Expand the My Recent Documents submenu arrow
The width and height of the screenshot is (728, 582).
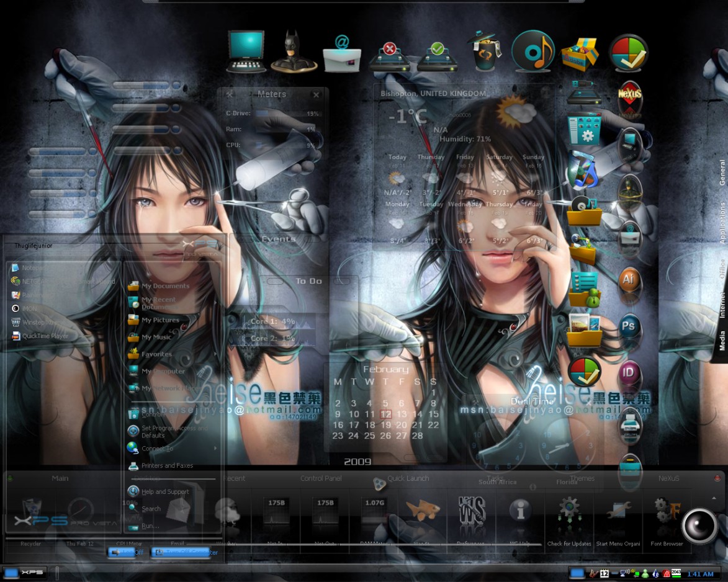point(215,303)
